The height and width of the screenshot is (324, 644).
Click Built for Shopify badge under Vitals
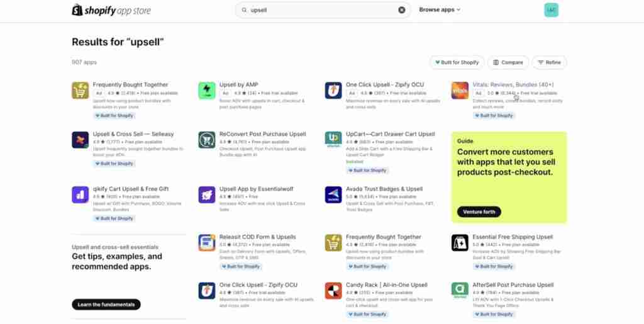click(493, 116)
